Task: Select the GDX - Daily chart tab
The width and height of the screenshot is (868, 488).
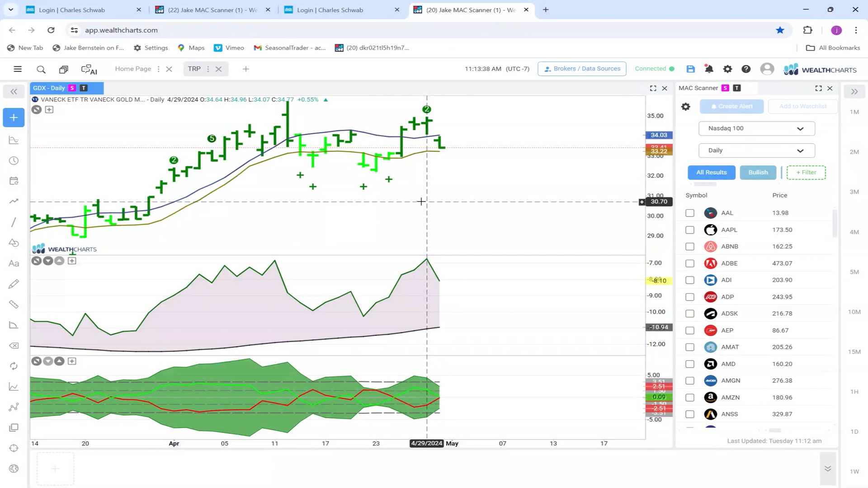Action: pos(67,88)
